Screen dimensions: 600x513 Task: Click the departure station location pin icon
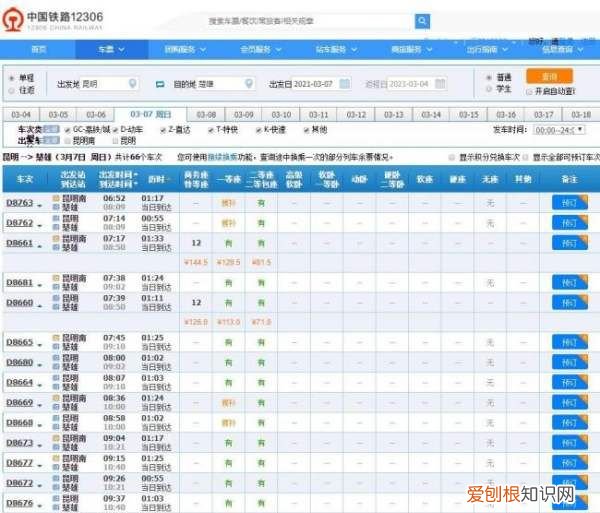(x=132, y=83)
